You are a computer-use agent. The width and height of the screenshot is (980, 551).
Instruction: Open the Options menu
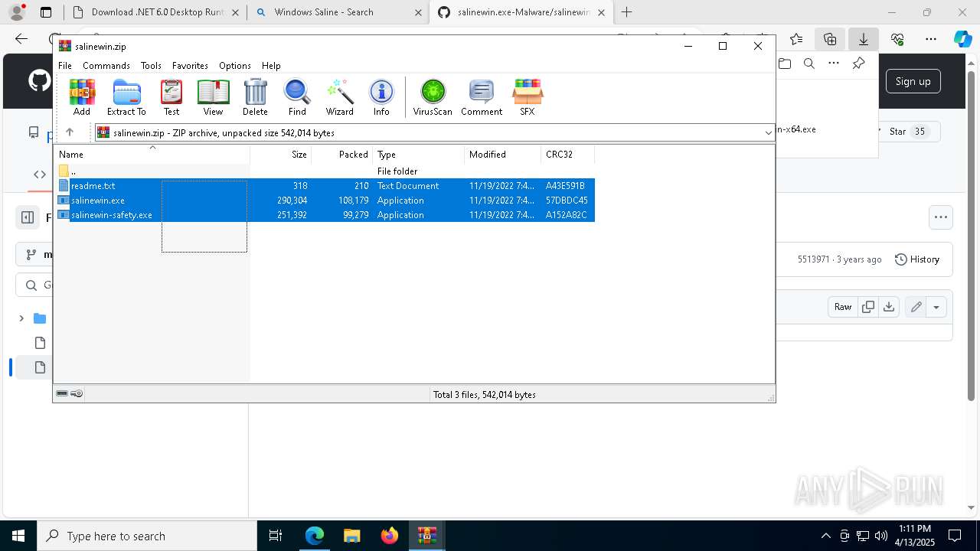(234, 66)
